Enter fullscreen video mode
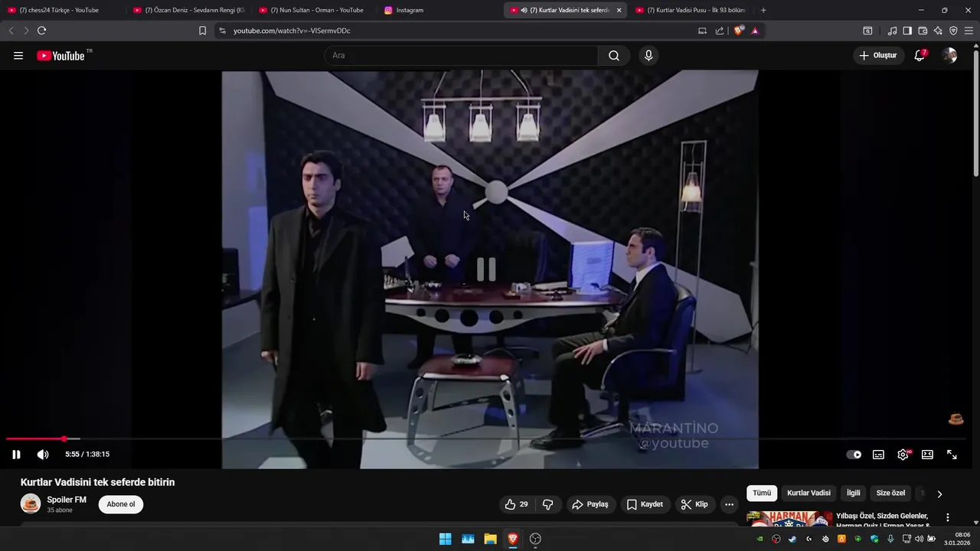This screenshot has height=551, width=980. [x=952, y=455]
